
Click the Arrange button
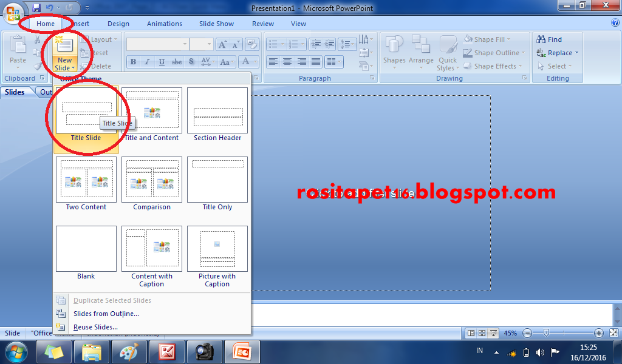421,53
